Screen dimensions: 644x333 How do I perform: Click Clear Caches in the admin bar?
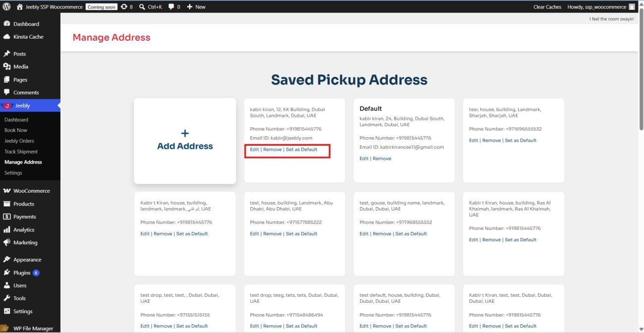(x=547, y=7)
